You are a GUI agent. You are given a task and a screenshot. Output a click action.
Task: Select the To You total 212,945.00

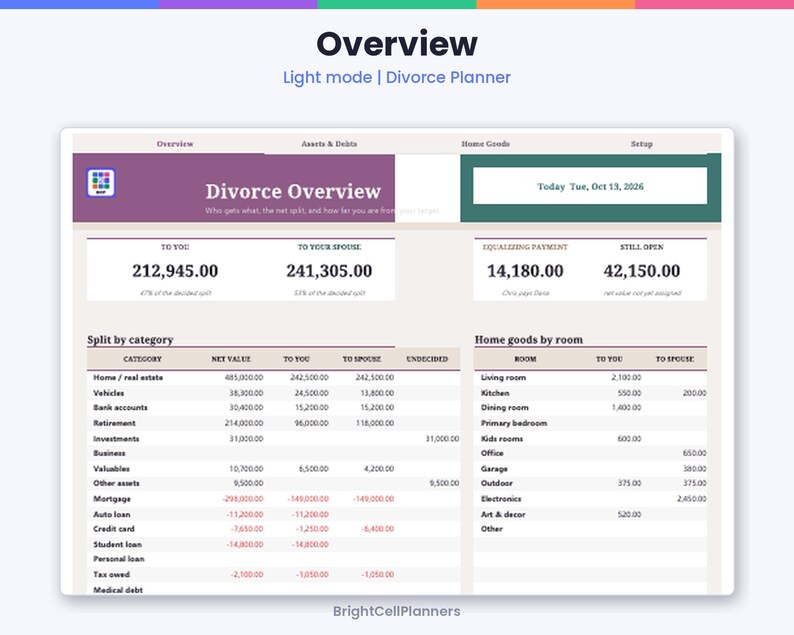[x=175, y=271]
